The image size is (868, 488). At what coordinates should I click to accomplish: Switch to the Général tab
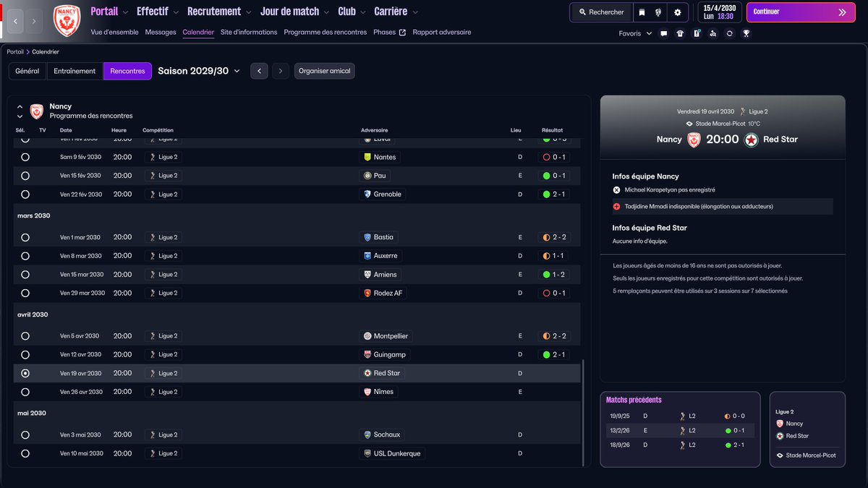(x=27, y=71)
